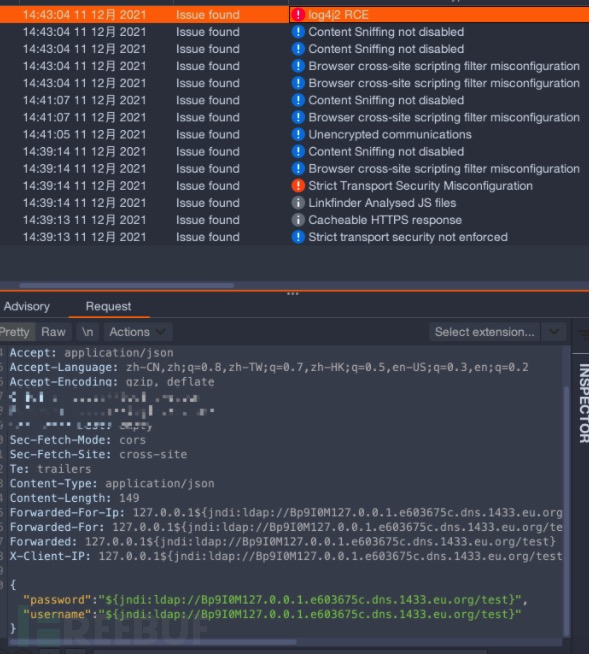Viewport: 589px width, 654px height.
Task: Click the Sec-Fetch-Site: cross-site header line
Action: 98,454
